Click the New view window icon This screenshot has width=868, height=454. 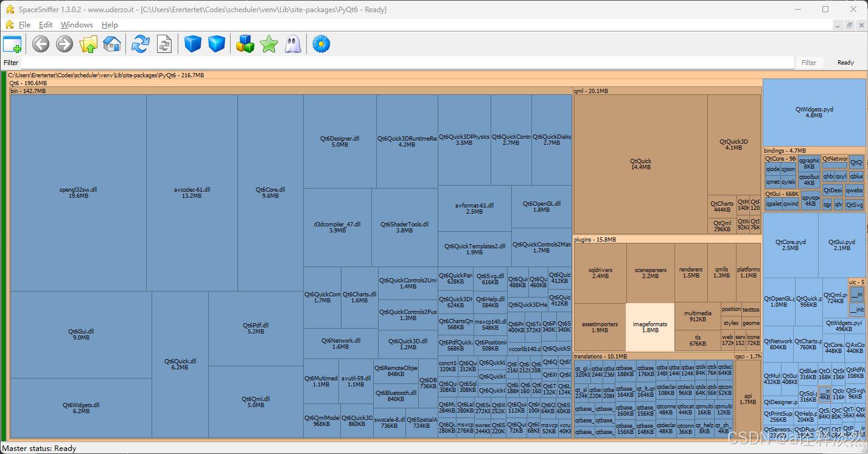click(x=12, y=44)
